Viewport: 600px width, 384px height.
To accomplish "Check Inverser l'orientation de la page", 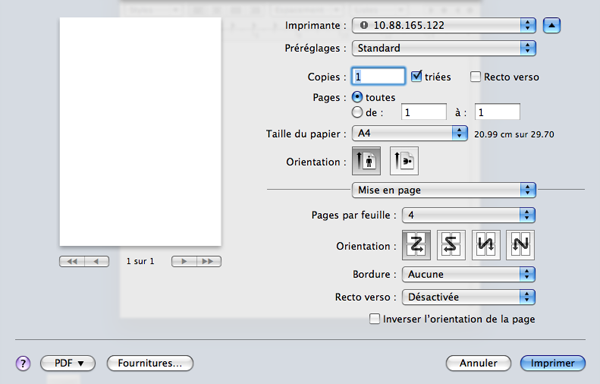I will [x=374, y=319].
